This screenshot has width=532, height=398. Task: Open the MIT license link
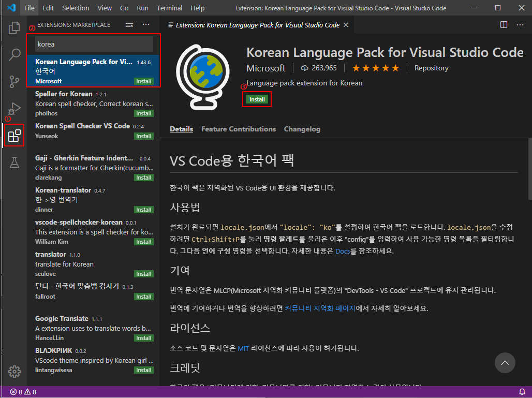tap(243, 348)
